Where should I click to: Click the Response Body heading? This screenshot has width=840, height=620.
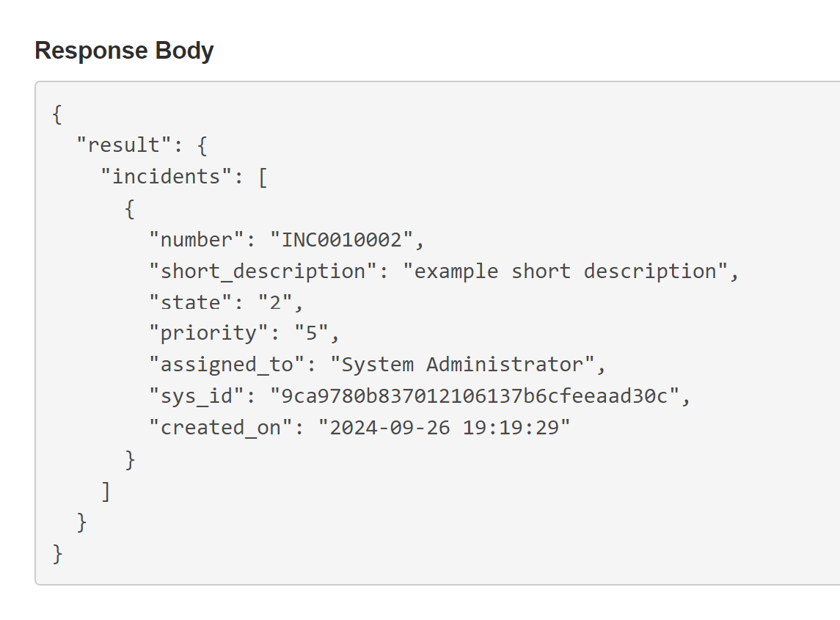pos(124,51)
